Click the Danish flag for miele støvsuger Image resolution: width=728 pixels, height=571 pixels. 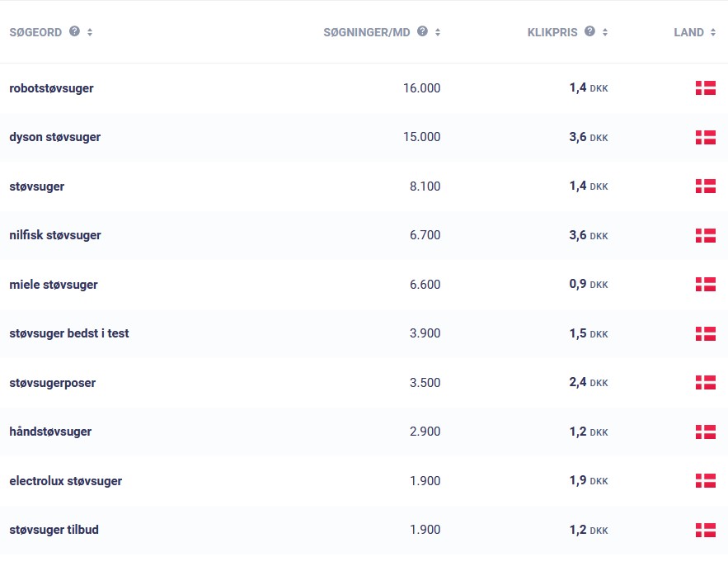tap(705, 285)
